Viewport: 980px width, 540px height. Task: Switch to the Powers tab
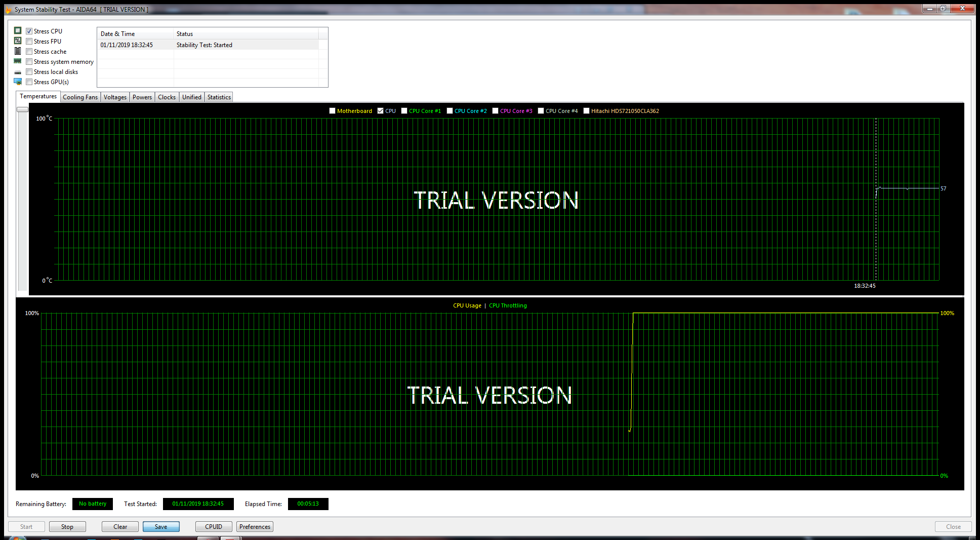click(142, 97)
